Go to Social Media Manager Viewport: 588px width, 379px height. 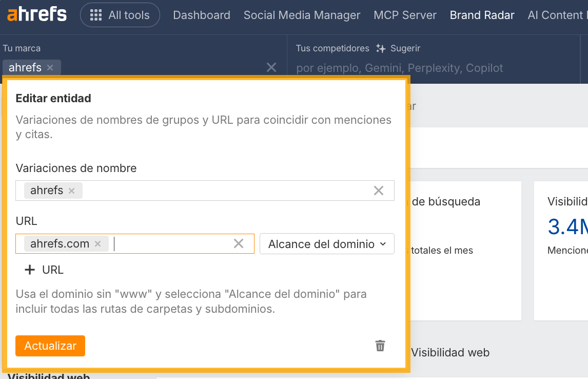click(302, 15)
